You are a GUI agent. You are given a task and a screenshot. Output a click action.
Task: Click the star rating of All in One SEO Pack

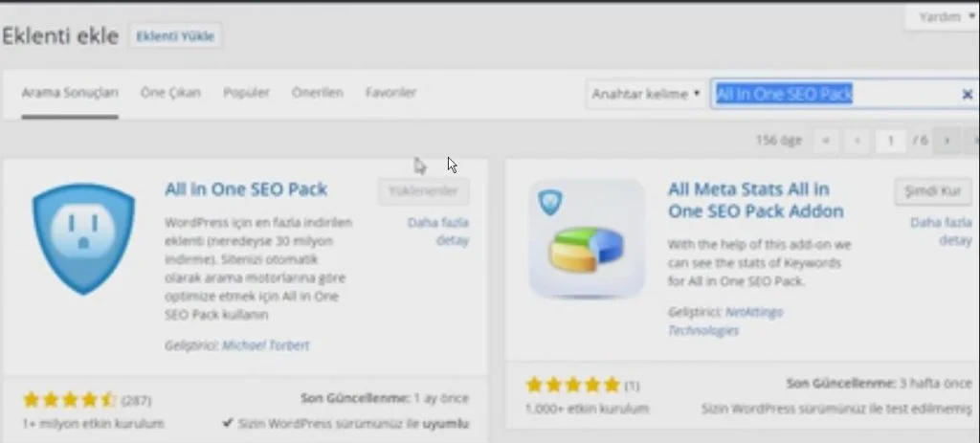[69, 400]
